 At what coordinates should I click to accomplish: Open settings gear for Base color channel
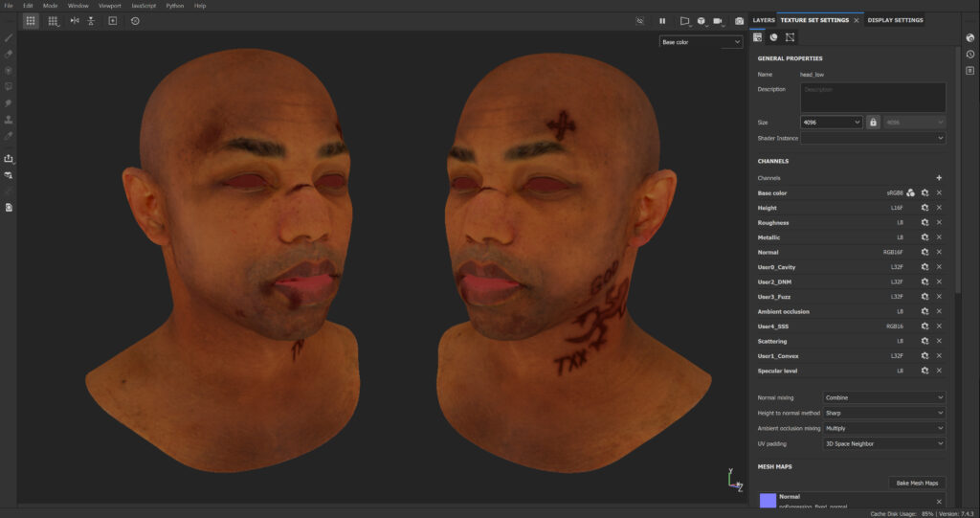click(925, 192)
